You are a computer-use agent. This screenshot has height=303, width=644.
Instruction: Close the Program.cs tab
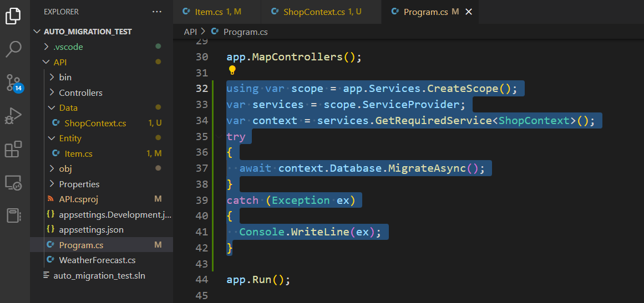point(468,12)
